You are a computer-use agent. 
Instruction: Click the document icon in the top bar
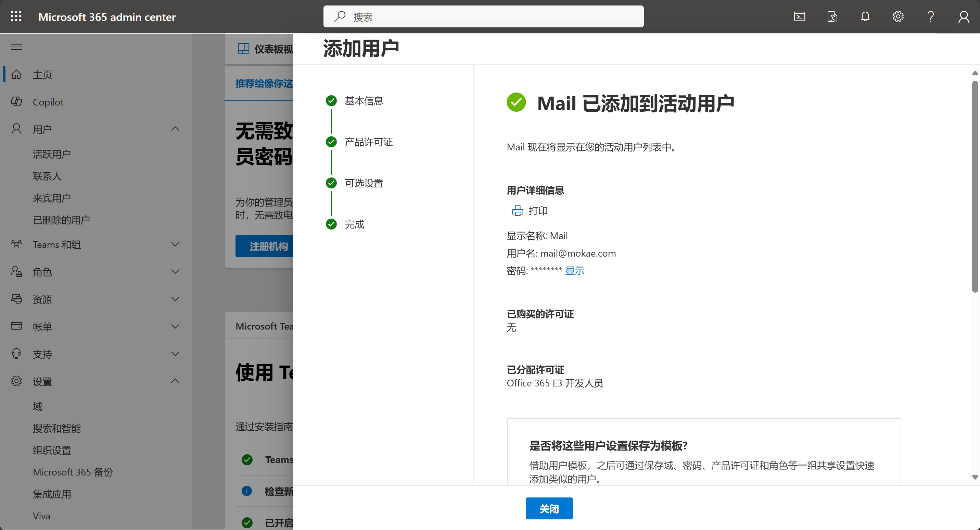click(x=832, y=16)
